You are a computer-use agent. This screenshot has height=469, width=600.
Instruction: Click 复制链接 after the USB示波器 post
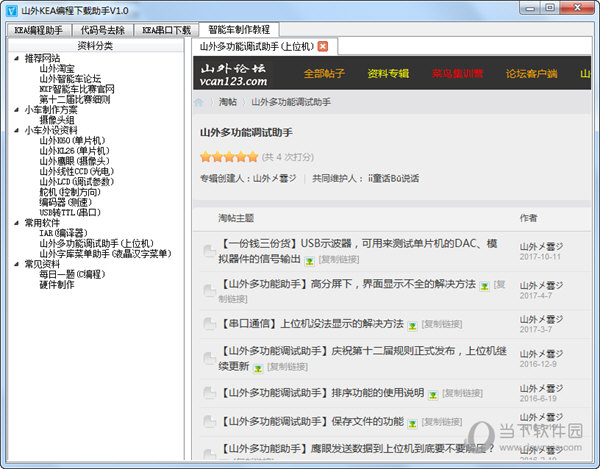[339, 259]
